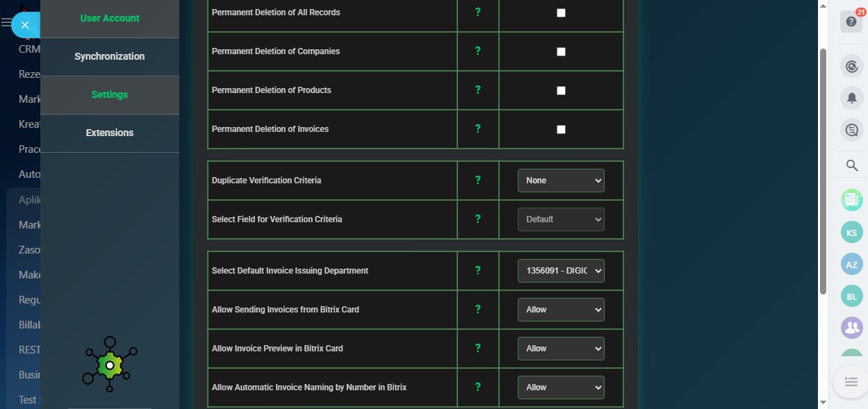Click the search magnifier icon in sidebar
The image size is (868, 409).
pos(851,165)
